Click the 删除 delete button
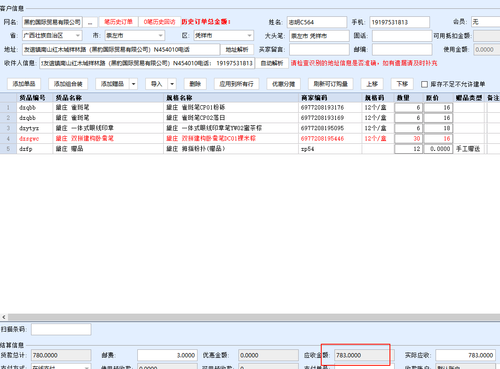The width and height of the screenshot is (500, 369). point(195,84)
